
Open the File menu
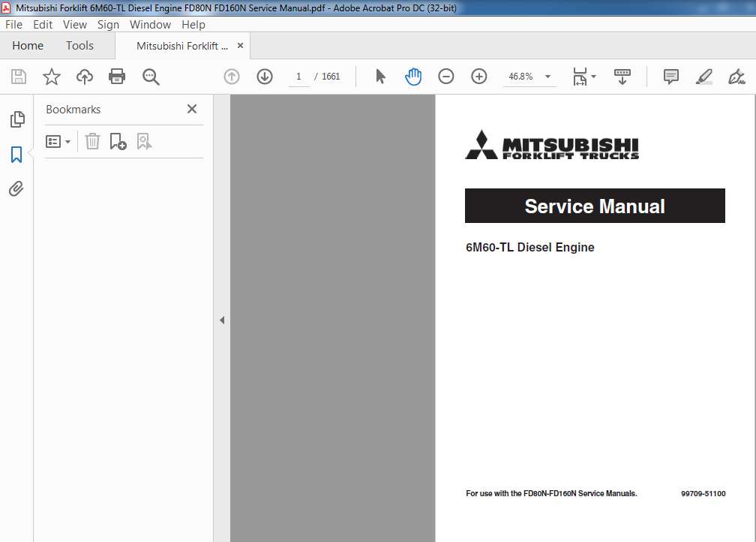pyautogui.click(x=14, y=25)
